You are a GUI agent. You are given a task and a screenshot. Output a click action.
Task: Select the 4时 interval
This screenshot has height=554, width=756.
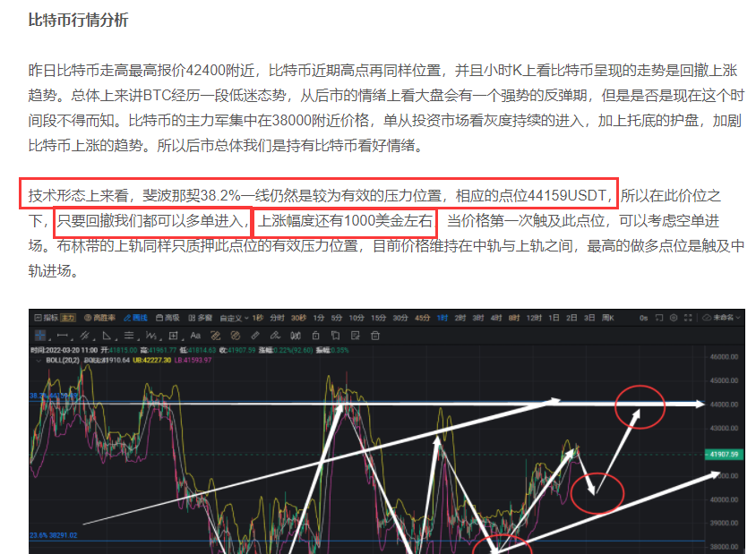[496, 318]
